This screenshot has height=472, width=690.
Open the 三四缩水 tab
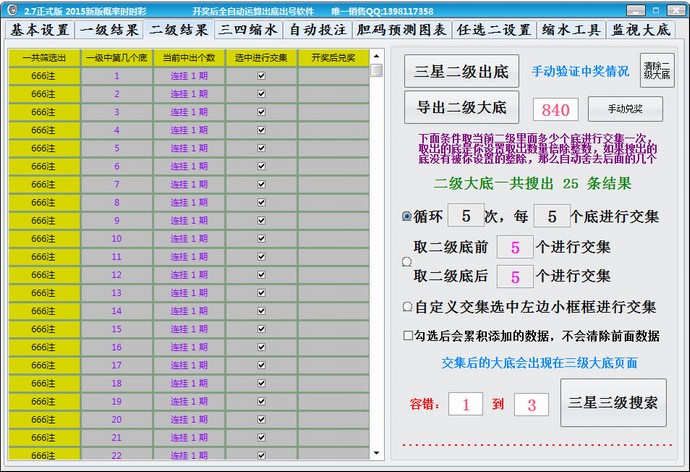tap(249, 30)
